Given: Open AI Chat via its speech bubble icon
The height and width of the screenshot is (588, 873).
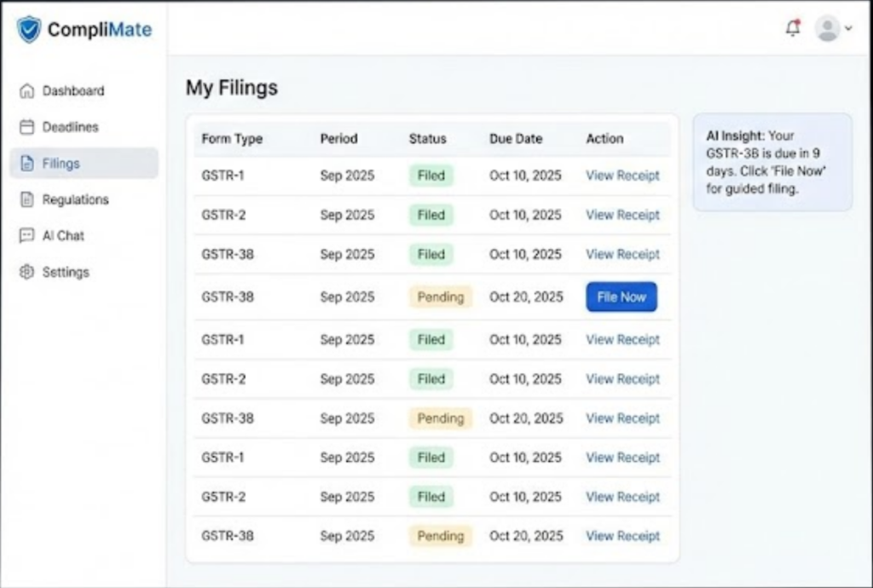Looking at the screenshot, I should pyautogui.click(x=27, y=236).
